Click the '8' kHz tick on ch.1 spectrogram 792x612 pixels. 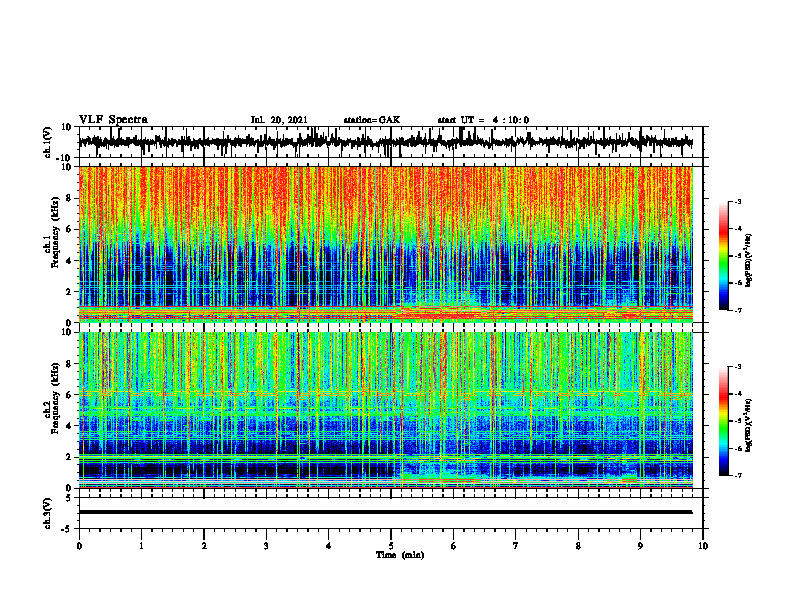pyautogui.click(x=69, y=198)
